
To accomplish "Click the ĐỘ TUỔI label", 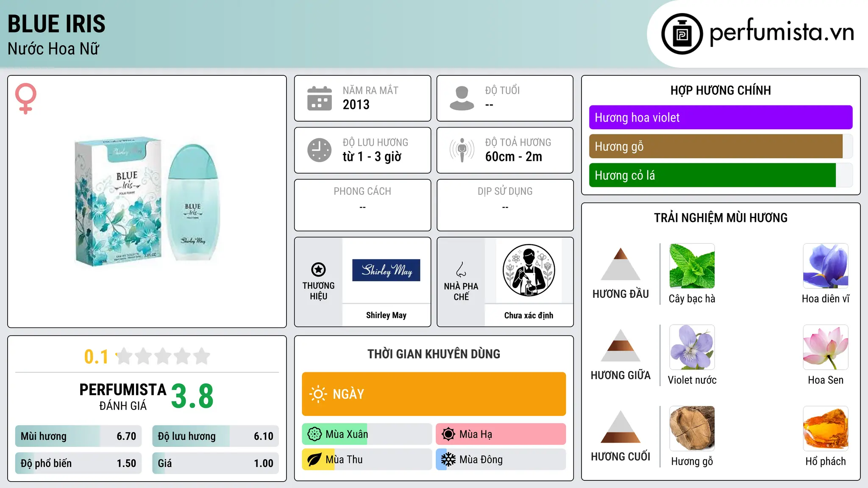I will point(502,90).
